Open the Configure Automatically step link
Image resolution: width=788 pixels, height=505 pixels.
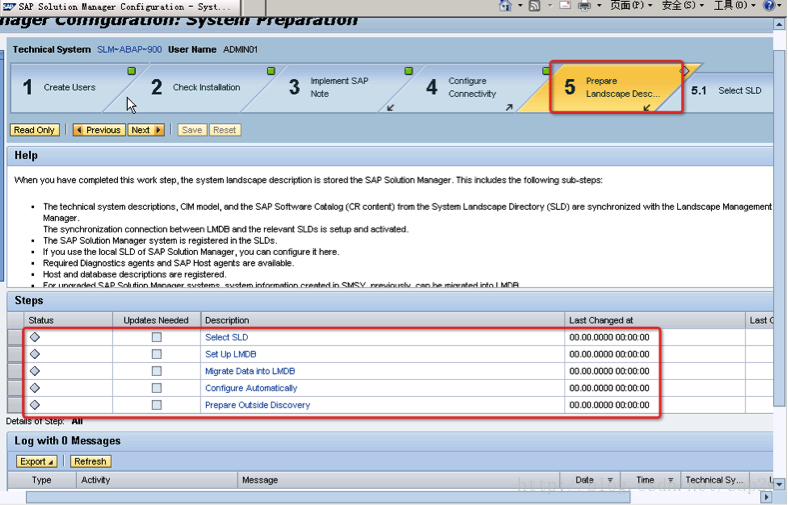click(x=251, y=388)
